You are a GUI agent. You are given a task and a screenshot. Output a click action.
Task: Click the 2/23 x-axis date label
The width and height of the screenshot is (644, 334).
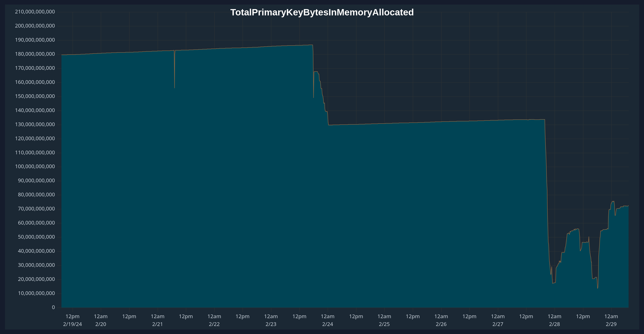click(x=271, y=324)
